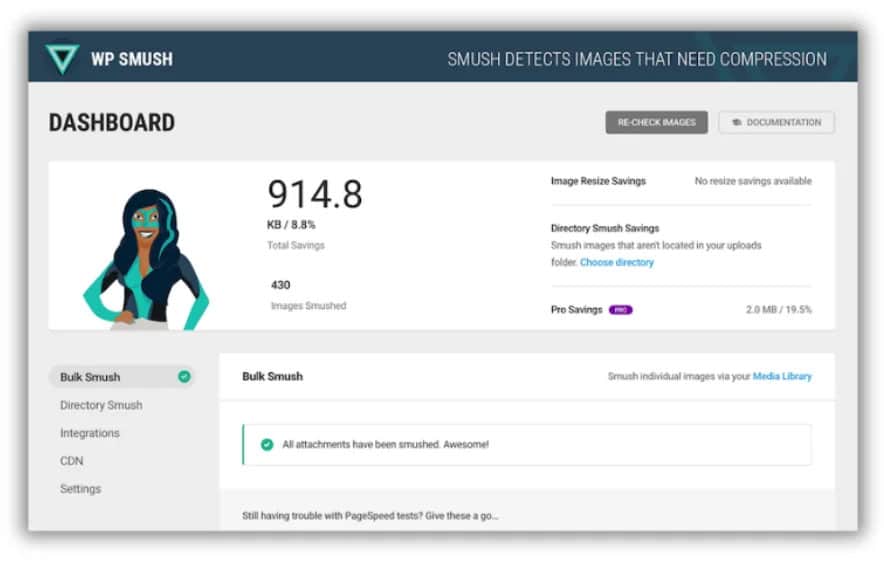The image size is (884, 561).
Task: Open the Integrations section
Action: coord(90,433)
